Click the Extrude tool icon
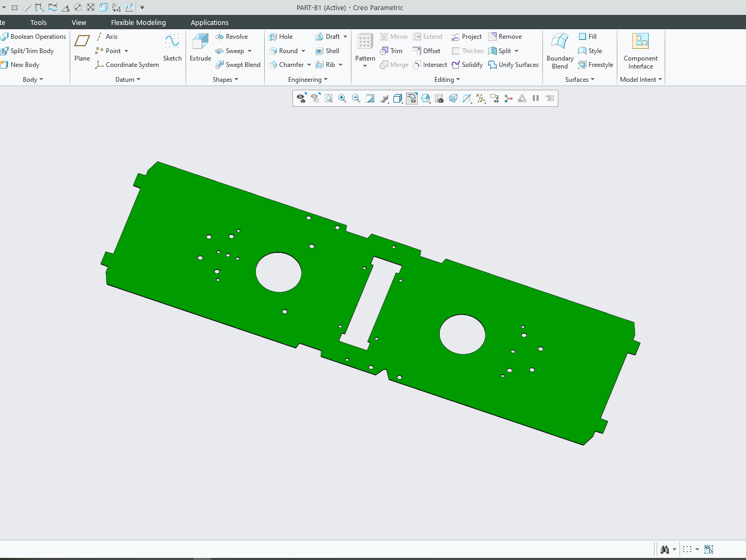This screenshot has width=746, height=560. pos(200,42)
